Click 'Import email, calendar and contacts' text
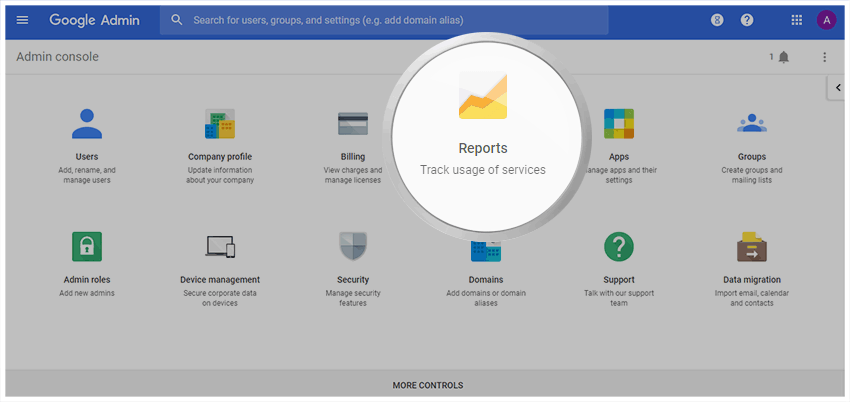Image resolution: width=850 pixels, height=402 pixels. pos(752,298)
